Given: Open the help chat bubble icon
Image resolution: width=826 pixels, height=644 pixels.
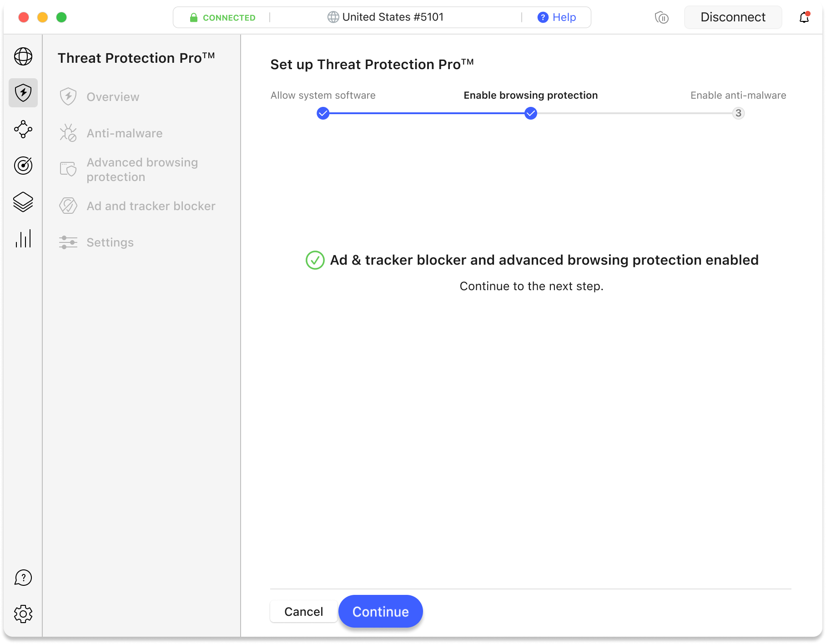Looking at the screenshot, I should point(23,578).
